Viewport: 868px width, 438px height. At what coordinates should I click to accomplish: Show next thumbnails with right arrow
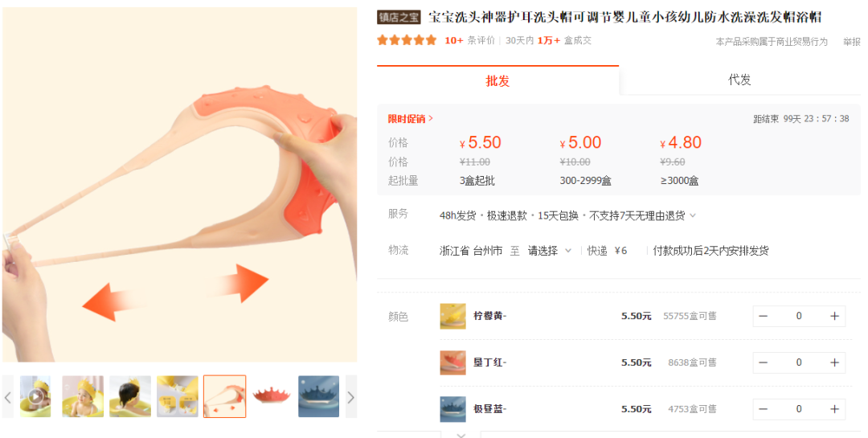click(x=351, y=396)
